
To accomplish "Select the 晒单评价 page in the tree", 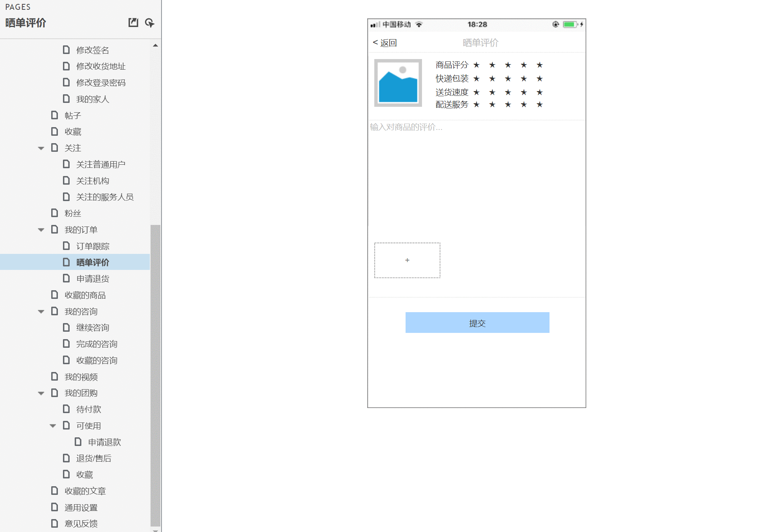I will point(93,262).
